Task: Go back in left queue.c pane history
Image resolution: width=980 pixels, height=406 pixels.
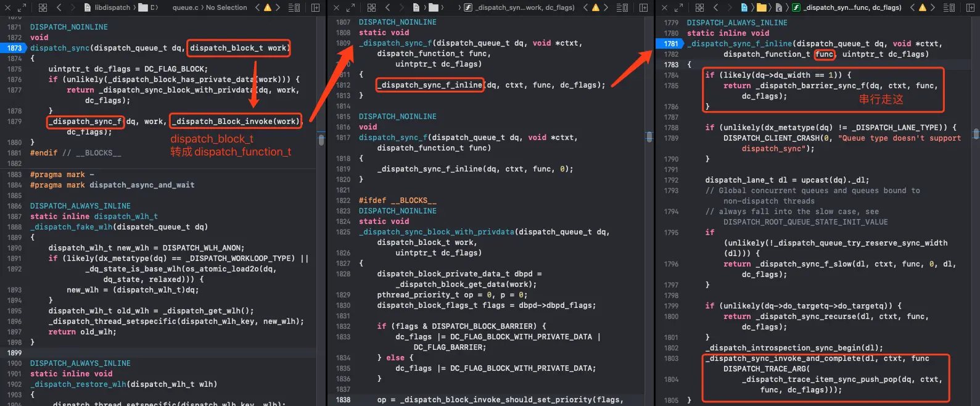Action: 59,7
